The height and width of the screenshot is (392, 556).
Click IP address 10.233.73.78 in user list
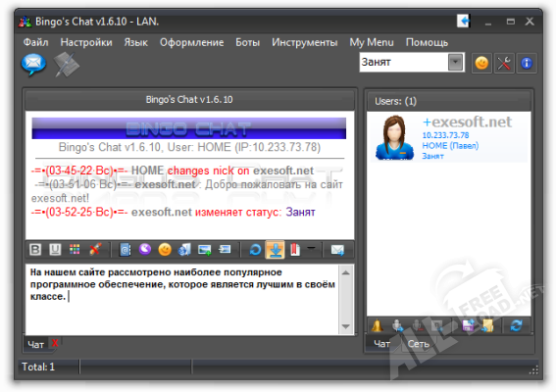[445, 135]
